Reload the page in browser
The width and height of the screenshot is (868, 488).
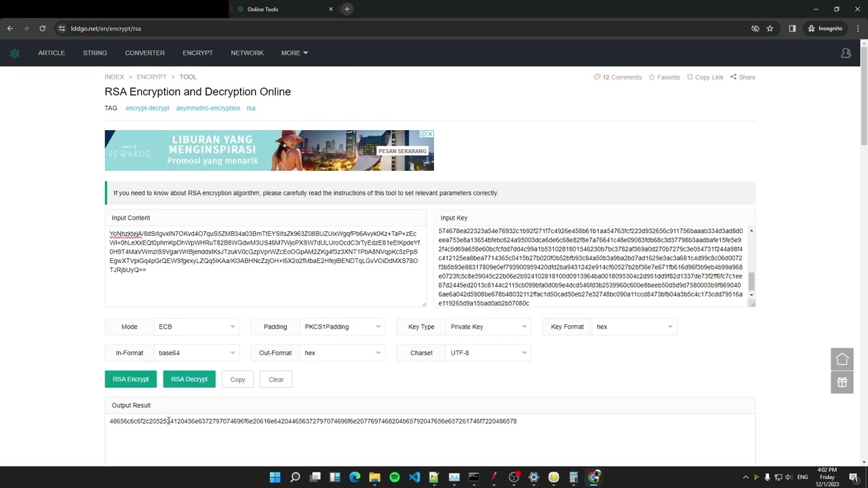pyautogui.click(x=42, y=28)
